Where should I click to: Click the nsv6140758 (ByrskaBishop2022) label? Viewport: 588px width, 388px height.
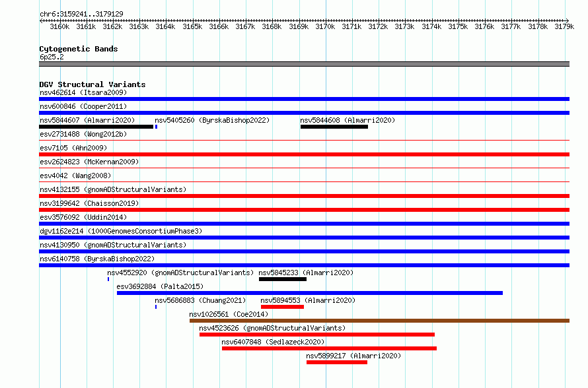97,259
